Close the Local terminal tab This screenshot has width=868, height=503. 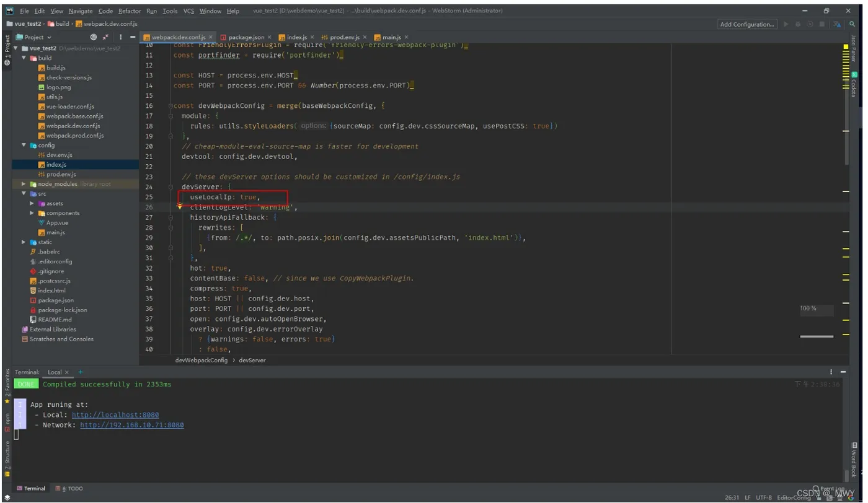pos(67,372)
